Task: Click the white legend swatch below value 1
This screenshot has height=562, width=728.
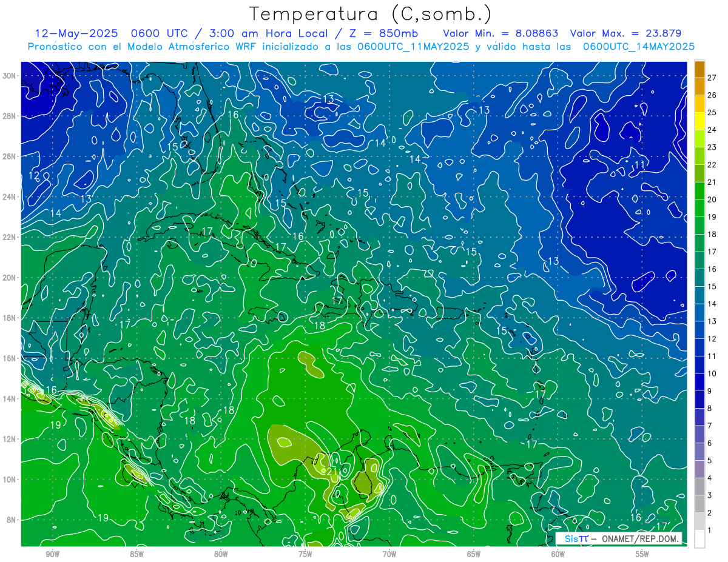Action: (699, 539)
